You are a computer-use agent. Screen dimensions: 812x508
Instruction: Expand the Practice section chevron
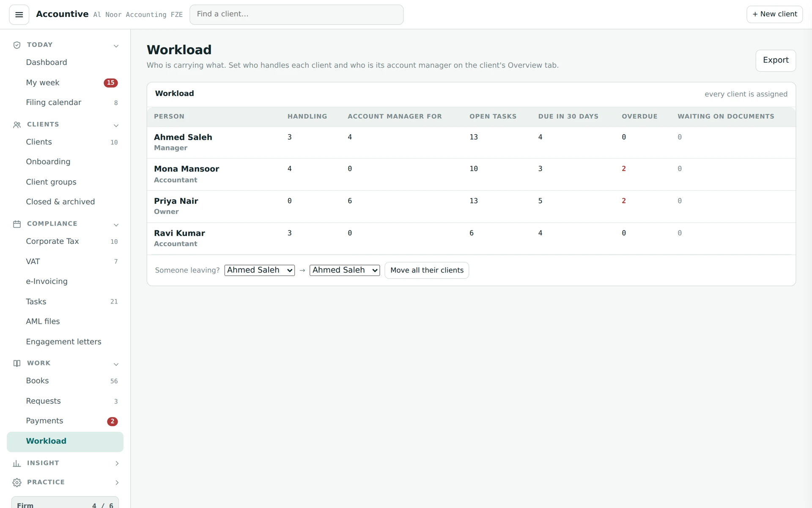pos(117,483)
